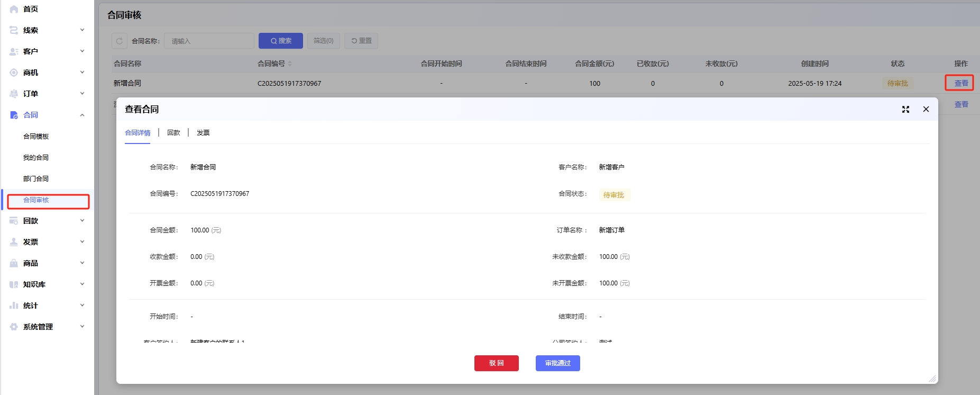Click the 系统管理 gear icon
The width and height of the screenshot is (980, 395).
click(14, 327)
